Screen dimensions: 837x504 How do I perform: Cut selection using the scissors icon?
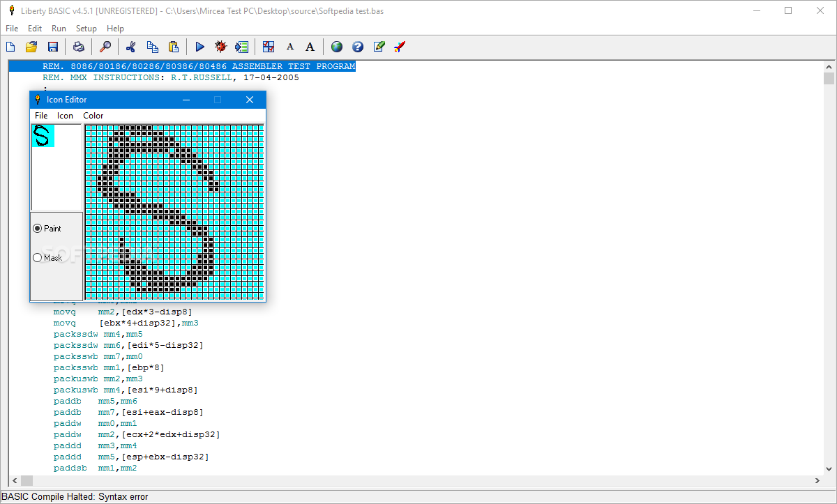(x=130, y=47)
